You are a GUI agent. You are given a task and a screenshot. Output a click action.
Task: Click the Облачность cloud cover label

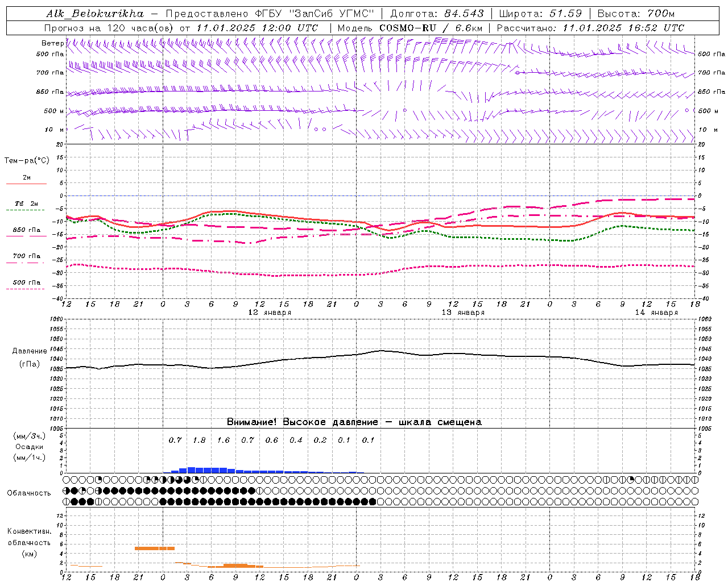coord(28,493)
